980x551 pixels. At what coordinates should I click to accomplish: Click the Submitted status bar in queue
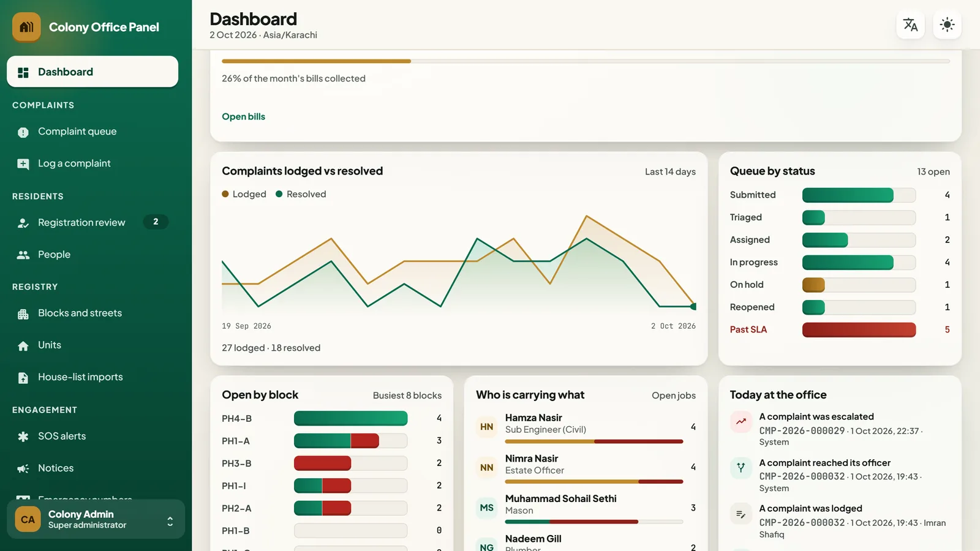click(x=859, y=195)
